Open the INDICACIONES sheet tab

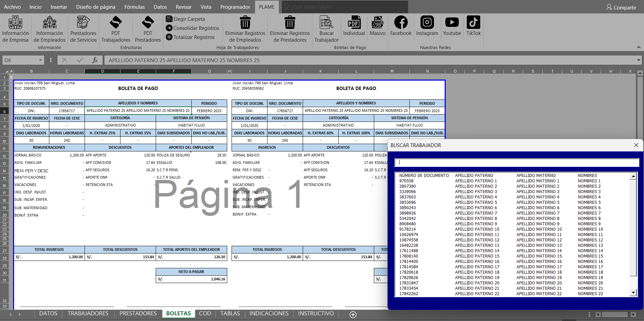tap(269, 313)
